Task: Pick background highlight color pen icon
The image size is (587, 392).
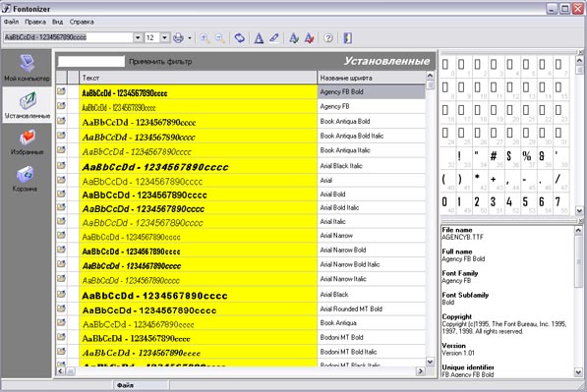Action: 274,37
